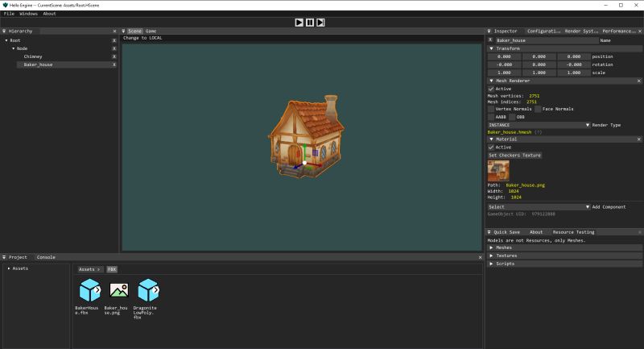Click the FBX breadcrumb folder
Screen dimensions: 644x349
pos(112,270)
